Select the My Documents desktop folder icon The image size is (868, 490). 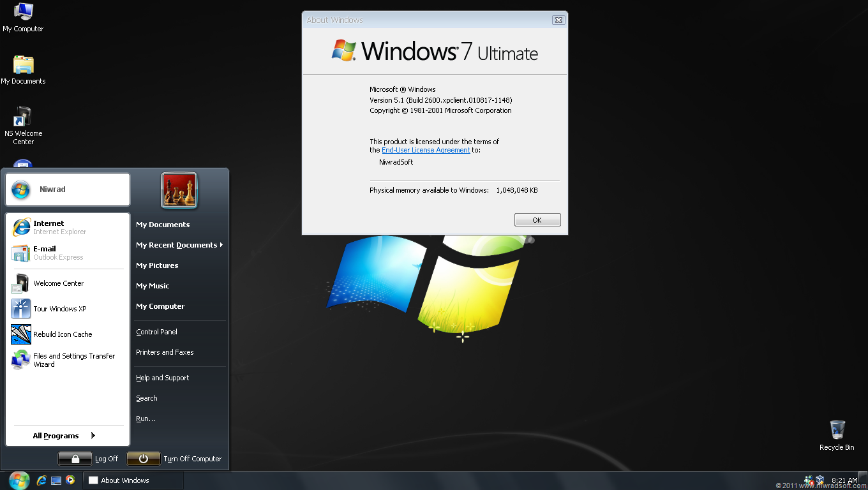(x=23, y=70)
